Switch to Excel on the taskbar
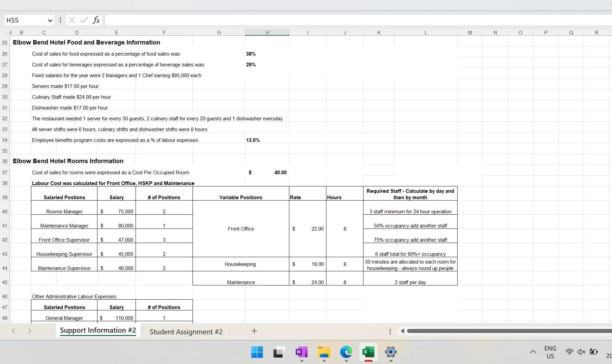 pyautogui.click(x=368, y=352)
